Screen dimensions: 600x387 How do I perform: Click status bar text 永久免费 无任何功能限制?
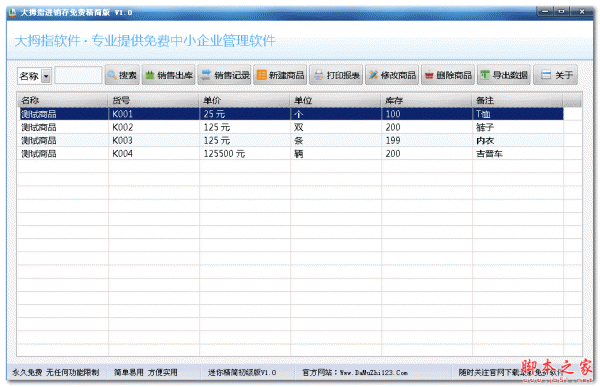coord(56,372)
